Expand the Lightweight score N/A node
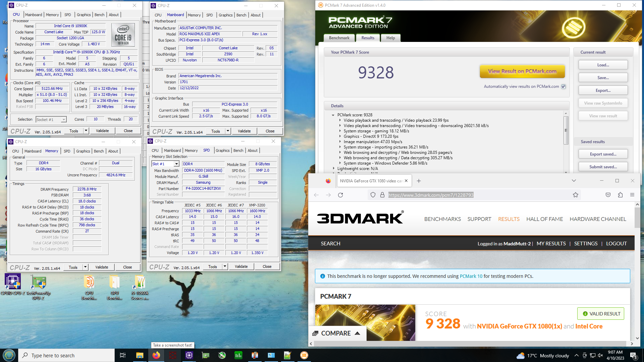 (334, 169)
